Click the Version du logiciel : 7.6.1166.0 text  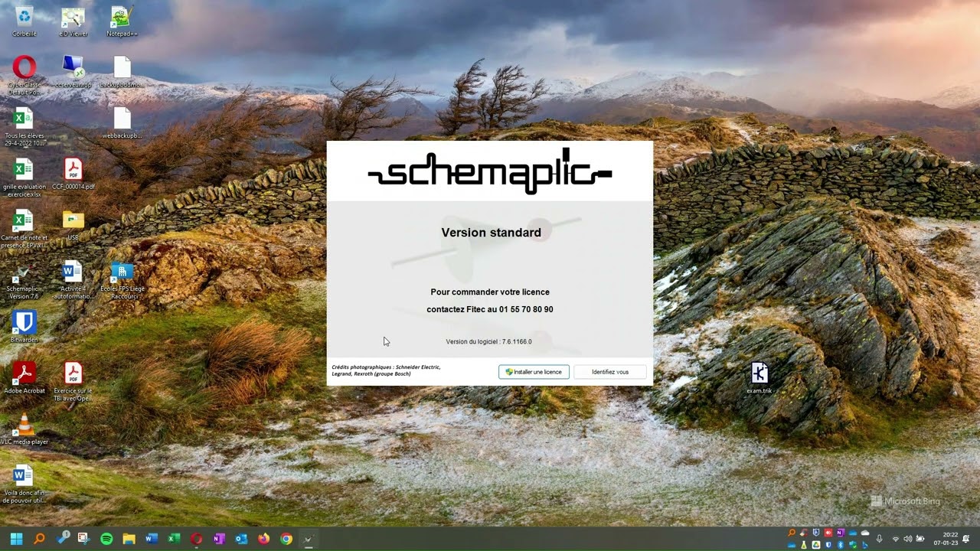(488, 341)
